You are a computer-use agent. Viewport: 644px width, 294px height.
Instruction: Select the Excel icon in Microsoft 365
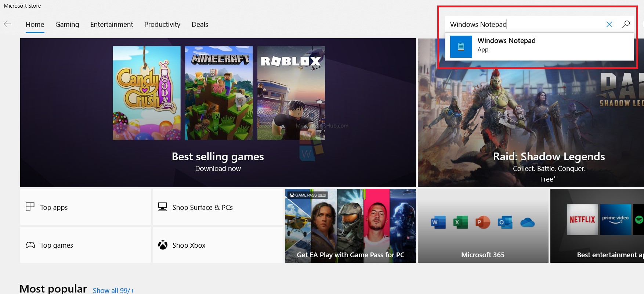460,222
